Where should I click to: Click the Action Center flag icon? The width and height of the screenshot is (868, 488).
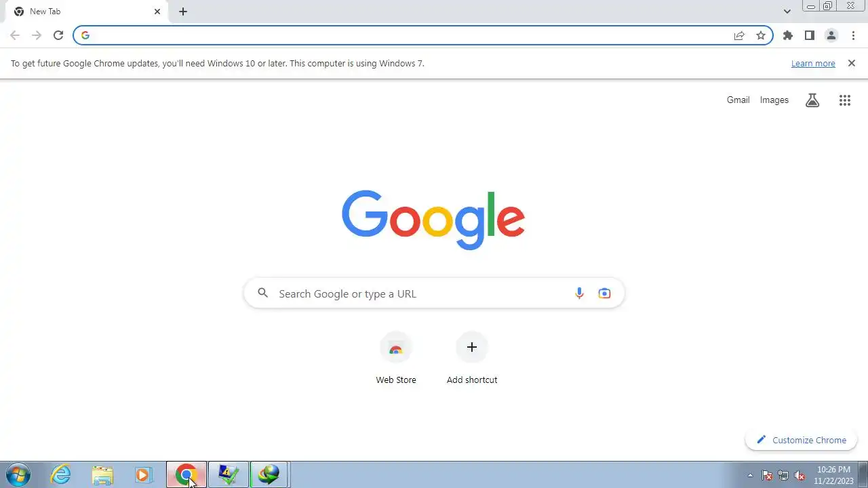pyautogui.click(x=767, y=475)
